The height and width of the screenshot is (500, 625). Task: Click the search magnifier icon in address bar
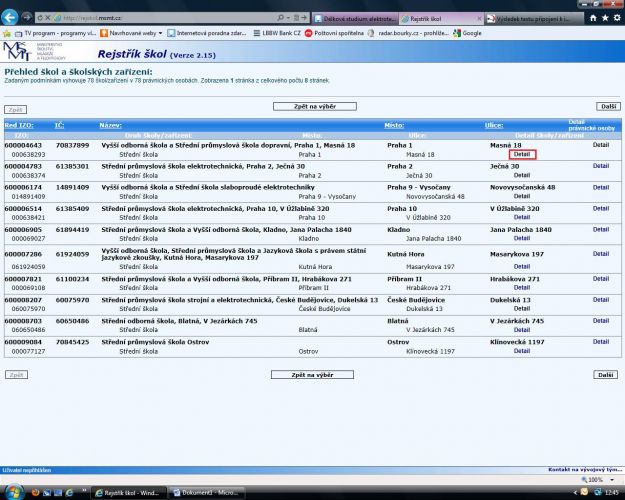(x=280, y=18)
